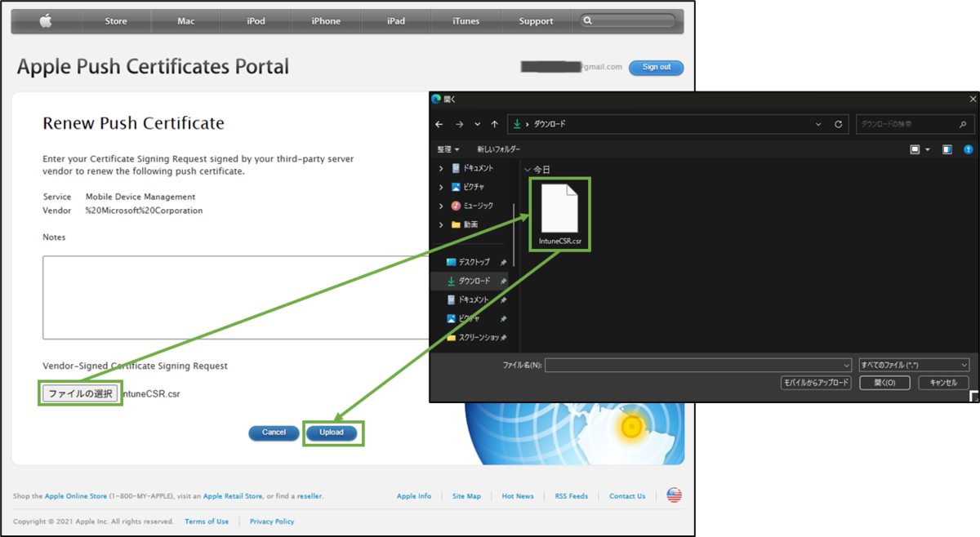Select ミュージック in the navigation tree

[x=472, y=206]
